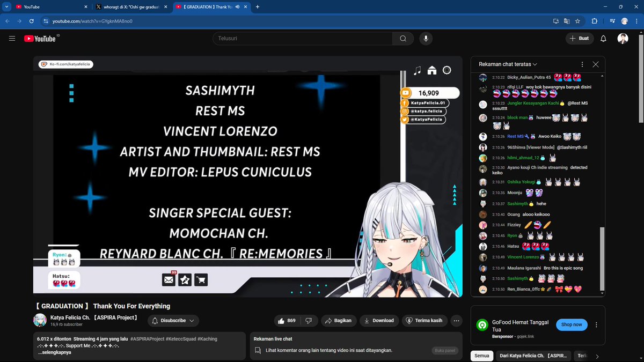Viewport: 644px width, 362px height.
Task: Open the Disubscribe notification dropdown
Action: pyautogui.click(x=173, y=321)
